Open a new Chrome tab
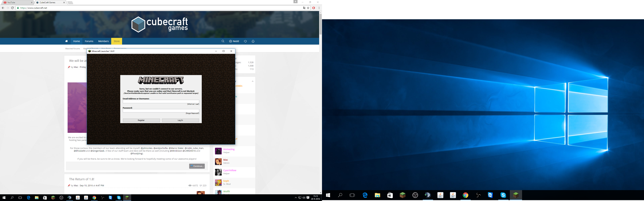 click(x=70, y=3)
